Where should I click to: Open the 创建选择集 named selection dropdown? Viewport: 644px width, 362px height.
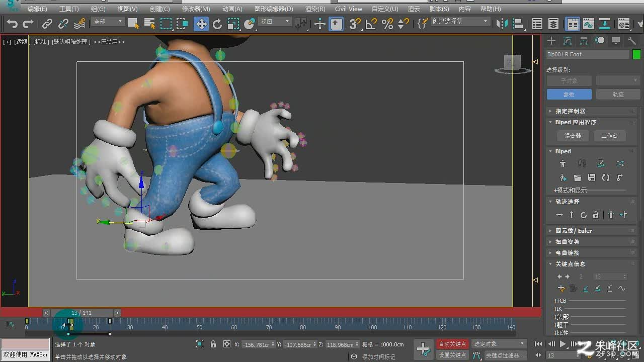click(x=460, y=22)
